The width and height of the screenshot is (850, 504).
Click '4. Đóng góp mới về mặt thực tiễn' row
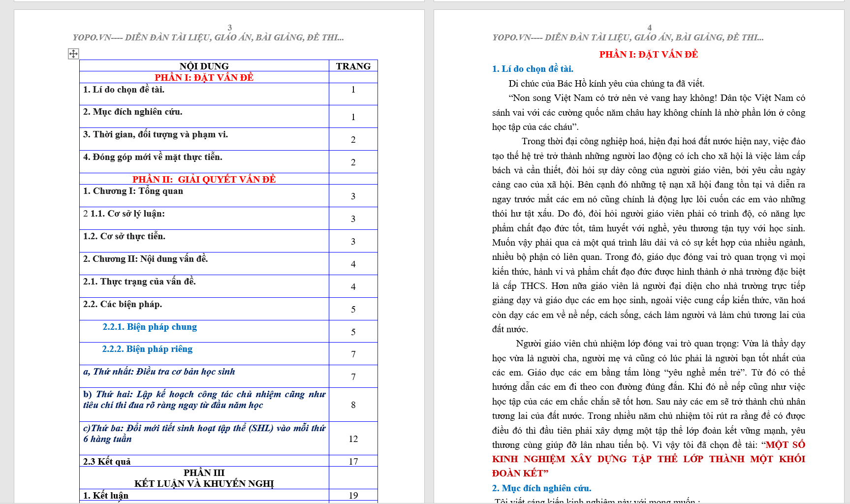coord(153,157)
